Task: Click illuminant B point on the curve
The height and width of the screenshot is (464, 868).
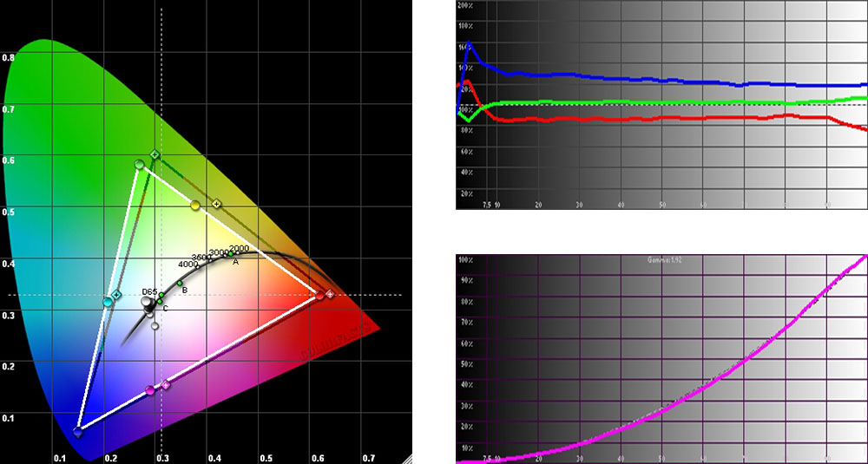Action: [x=180, y=284]
